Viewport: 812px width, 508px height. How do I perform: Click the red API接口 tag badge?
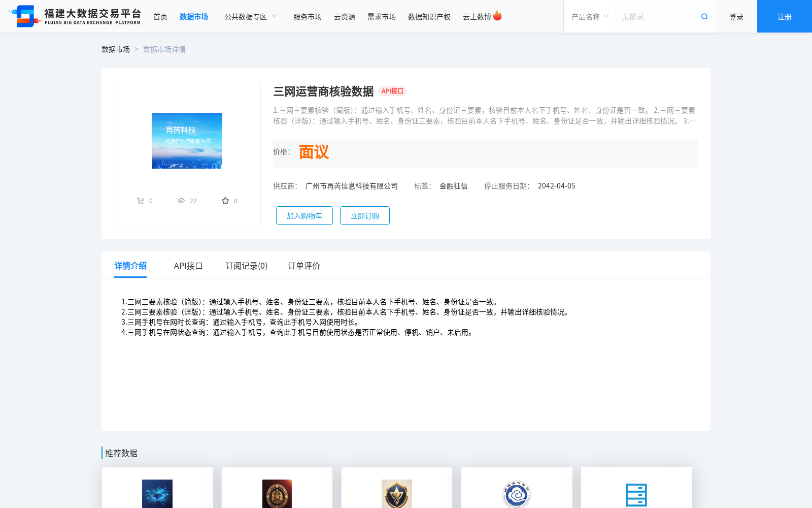tap(392, 91)
